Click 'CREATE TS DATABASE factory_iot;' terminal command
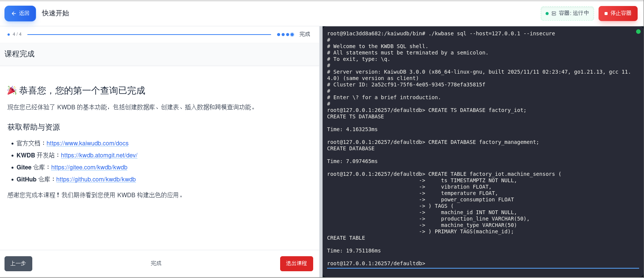The height and width of the screenshot is (278, 644). [477, 110]
